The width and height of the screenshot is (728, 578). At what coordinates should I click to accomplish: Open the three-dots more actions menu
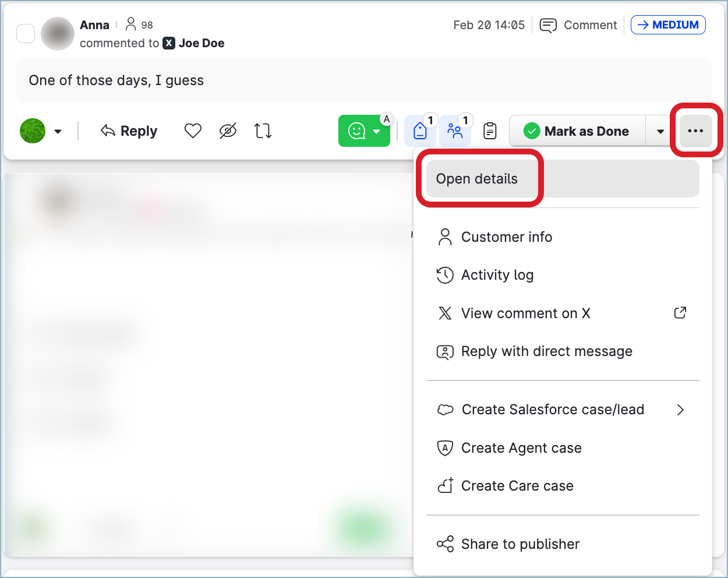(x=695, y=131)
